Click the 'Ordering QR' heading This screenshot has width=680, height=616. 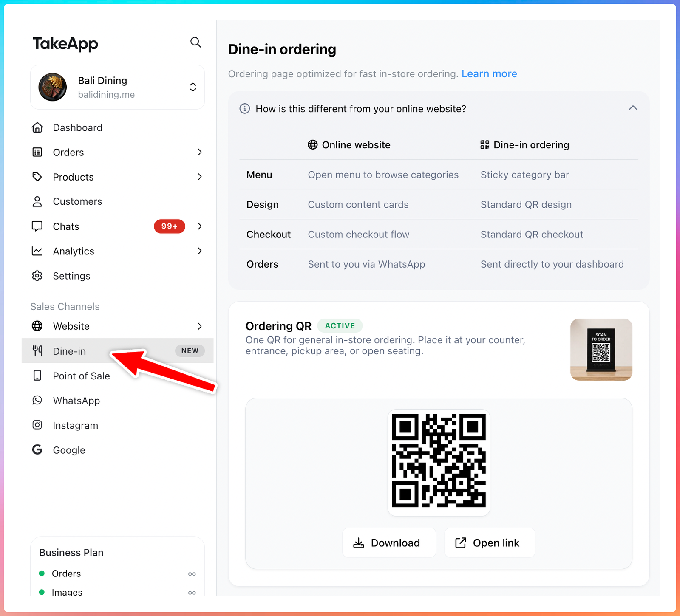click(278, 326)
